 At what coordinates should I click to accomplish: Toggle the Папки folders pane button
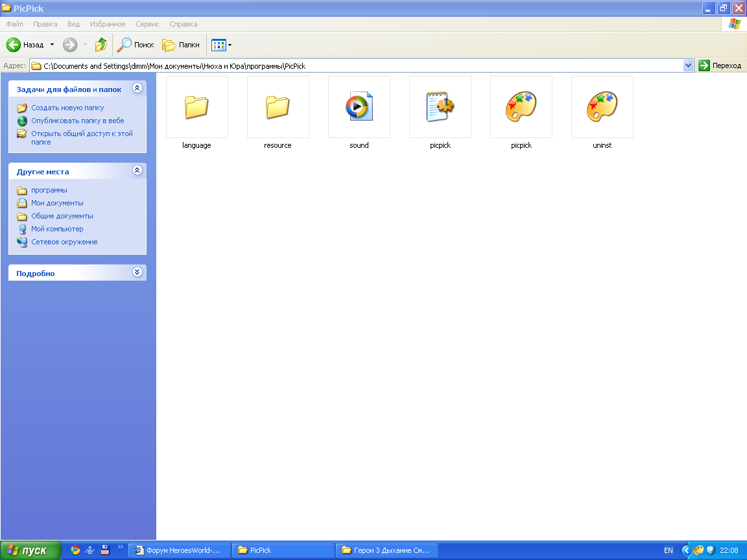[181, 45]
